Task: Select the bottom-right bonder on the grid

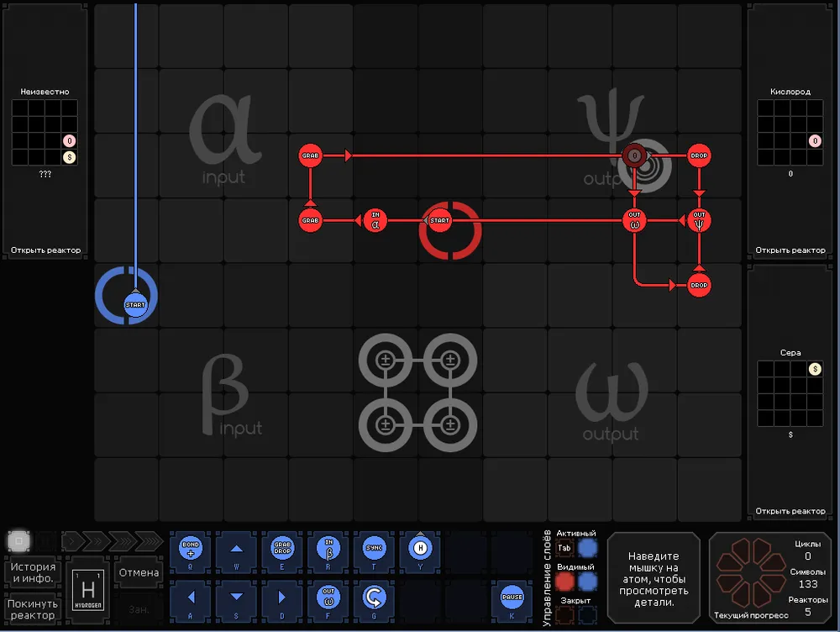Action: pyautogui.click(x=450, y=425)
